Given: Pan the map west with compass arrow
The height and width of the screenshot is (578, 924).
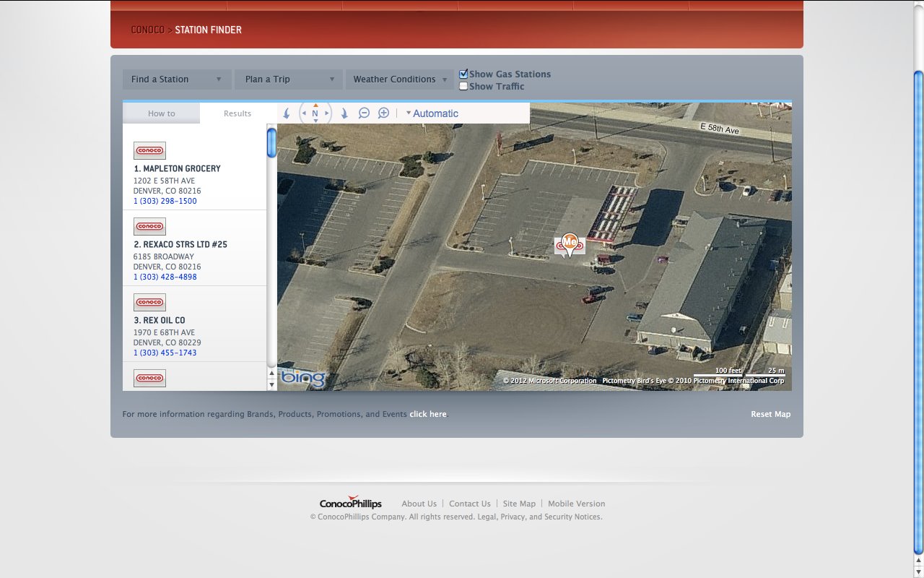Looking at the screenshot, I should (x=304, y=113).
